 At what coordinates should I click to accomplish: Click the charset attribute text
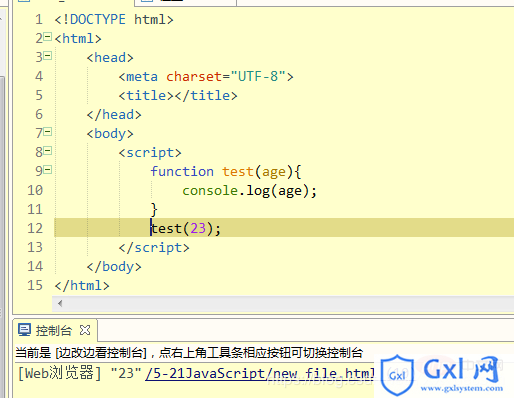194,77
